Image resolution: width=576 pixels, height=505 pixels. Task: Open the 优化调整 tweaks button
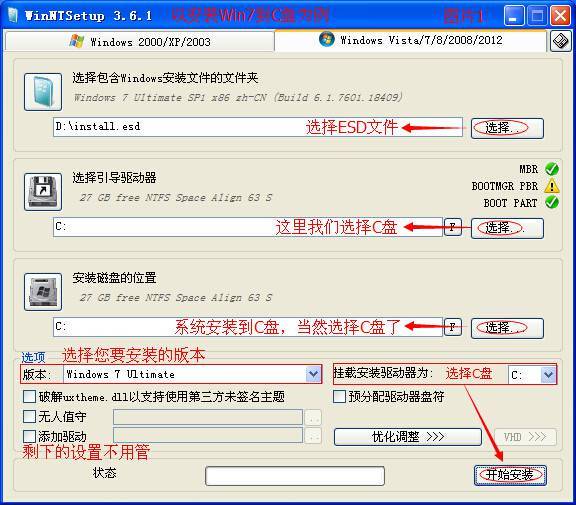tap(408, 437)
